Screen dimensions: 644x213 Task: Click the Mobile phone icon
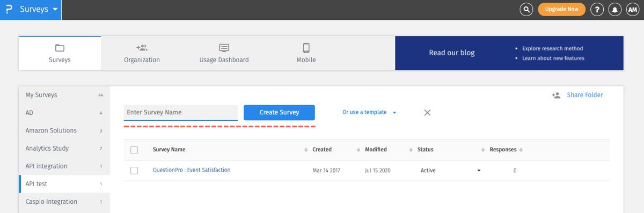(x=306, y=48)
